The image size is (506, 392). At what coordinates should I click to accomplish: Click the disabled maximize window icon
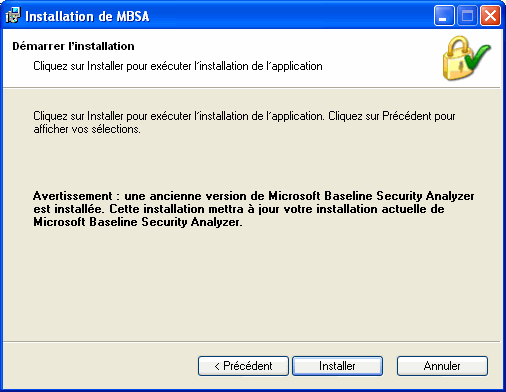click(467, 16)
